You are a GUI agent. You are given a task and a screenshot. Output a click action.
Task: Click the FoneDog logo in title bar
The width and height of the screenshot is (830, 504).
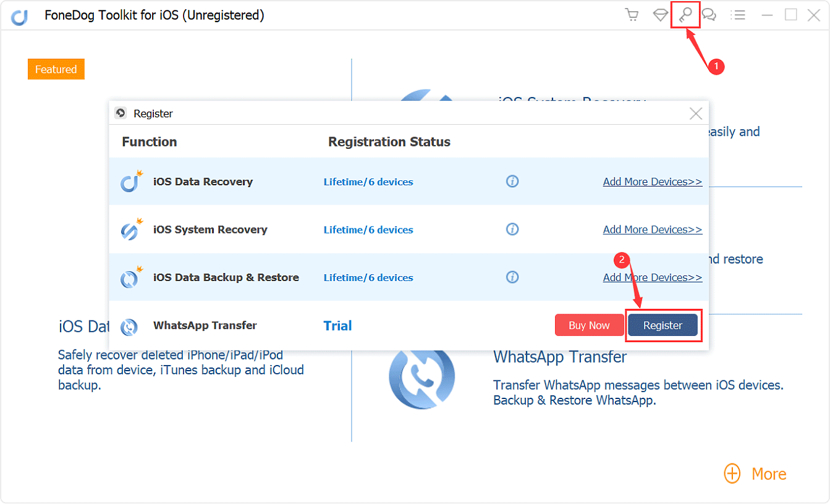click(x=20, y=17)
